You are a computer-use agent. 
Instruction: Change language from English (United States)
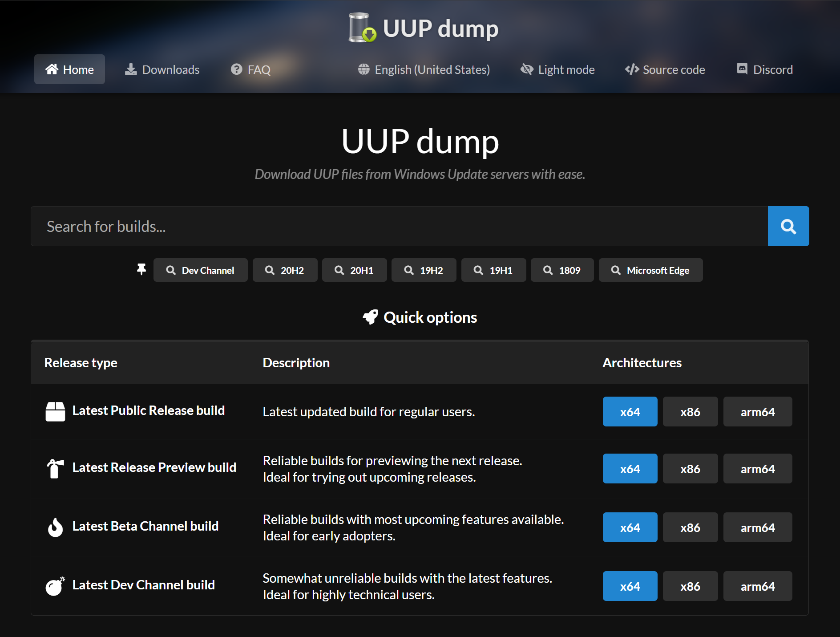coord(424,69)
